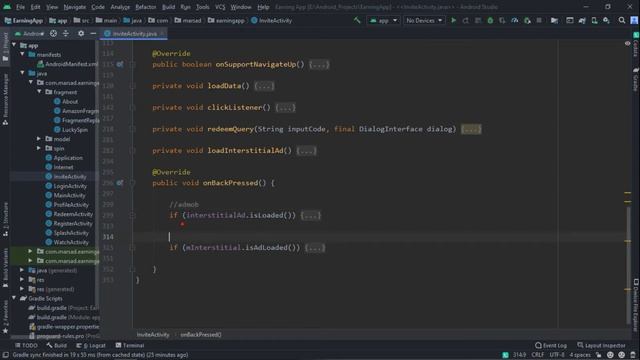The width and height of the screenshot is (640, 360).
Task: Toggle fold marker for clickListener method
Action: pos(132,107)
